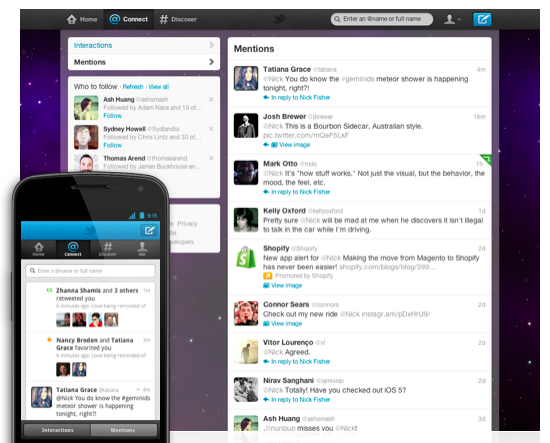Tap the Me profile icon on phone
This screenshot has height=443, width=550.
(x=142, y=249)
